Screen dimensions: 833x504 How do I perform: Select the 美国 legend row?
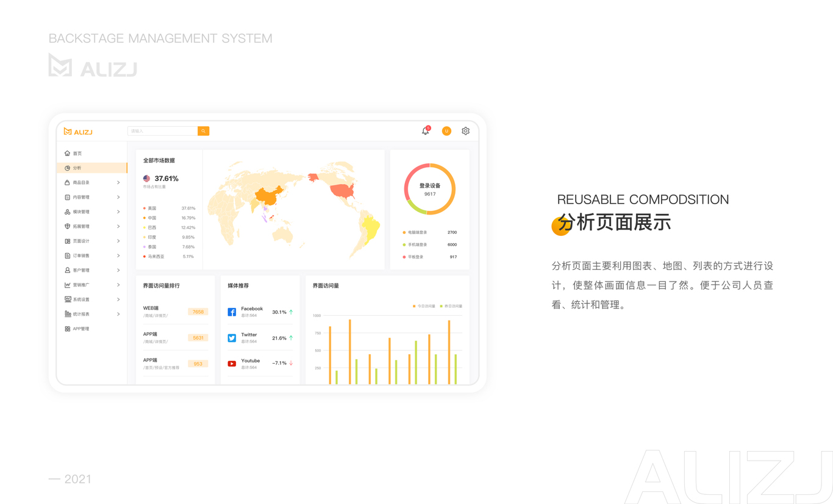(x=170, y=208)
